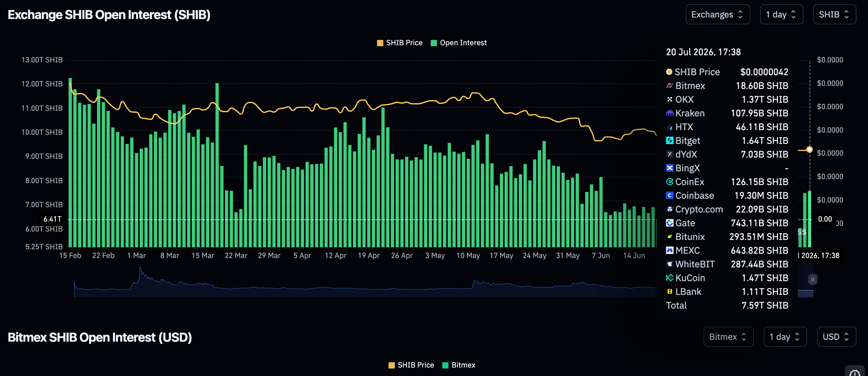Open the USD currency dropdown
The height and width of the screenshot is (376, 868).
(x=836, y=337)
